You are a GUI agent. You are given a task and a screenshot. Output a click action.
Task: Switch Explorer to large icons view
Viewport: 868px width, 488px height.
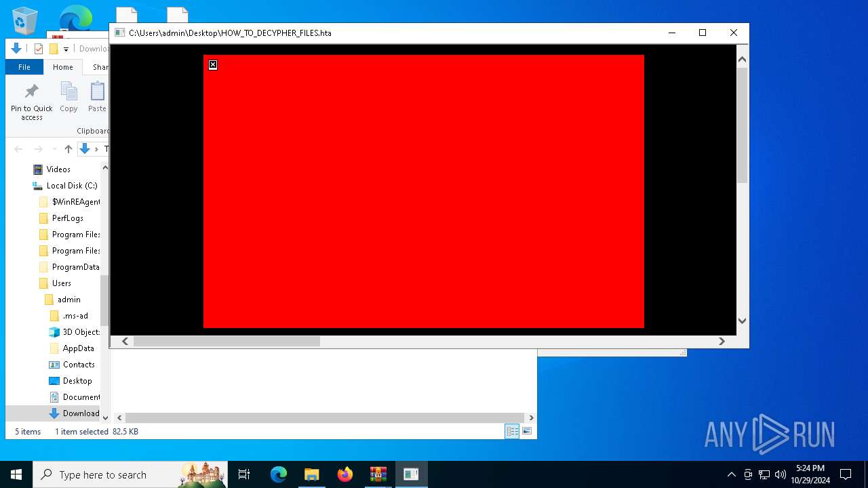click(x=526, y=431)
